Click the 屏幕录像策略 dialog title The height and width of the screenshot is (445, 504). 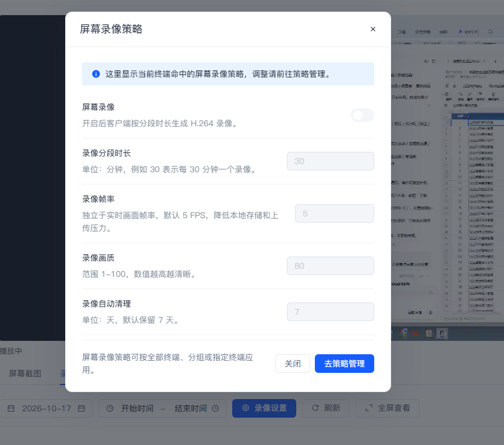[111, 29]
